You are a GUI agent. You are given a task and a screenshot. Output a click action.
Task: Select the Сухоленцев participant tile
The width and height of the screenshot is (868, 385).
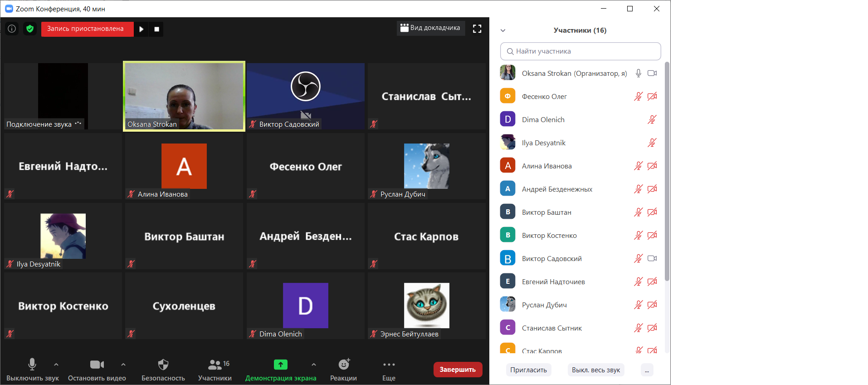[184, 306]
